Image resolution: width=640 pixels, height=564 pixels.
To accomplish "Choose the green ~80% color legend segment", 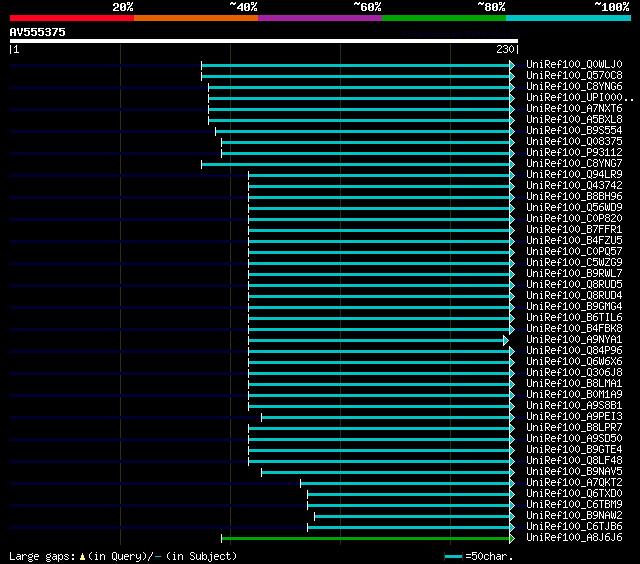I will (444, 18).
